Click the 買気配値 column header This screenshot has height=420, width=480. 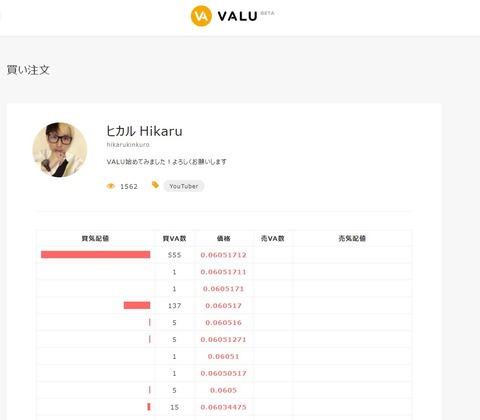pyautogui.click(x=95, y=238)
